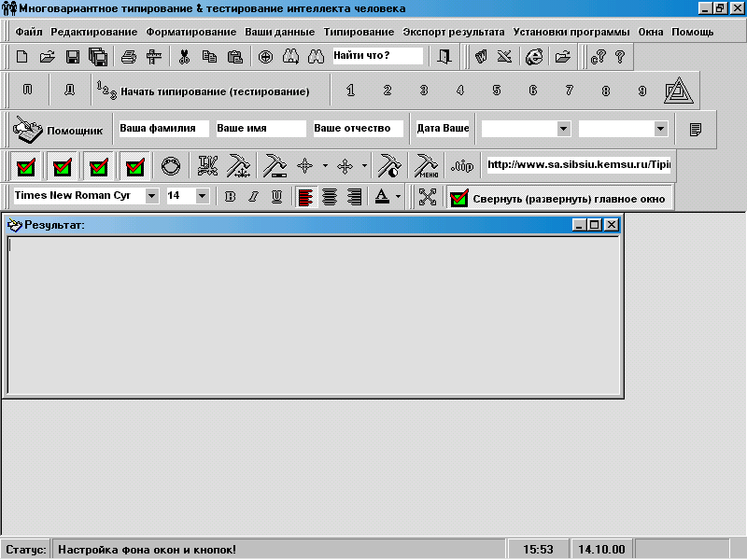
Task: Click the context help 'c?' icon
Action: pos(598,57)
